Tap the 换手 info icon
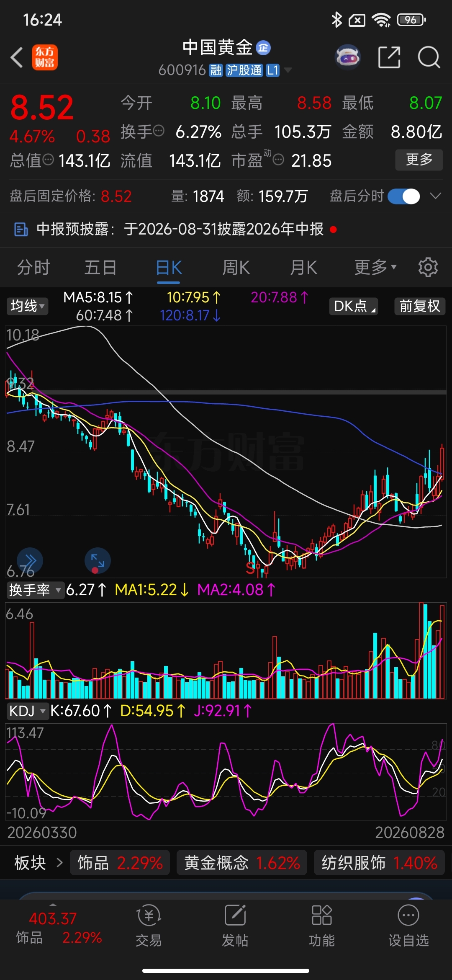Screen dimensions: 452x980 pyautogui.click(x=159, y=131)
